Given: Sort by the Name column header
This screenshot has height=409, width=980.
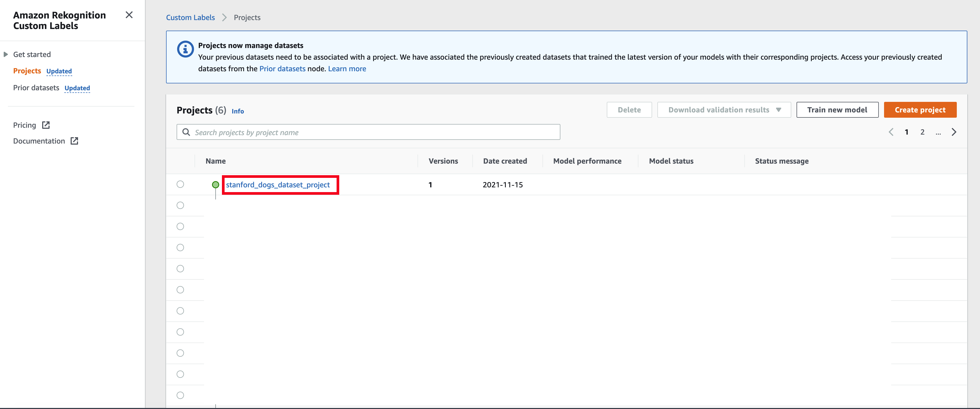Looking at the screenshot, I should coord(215,161).
